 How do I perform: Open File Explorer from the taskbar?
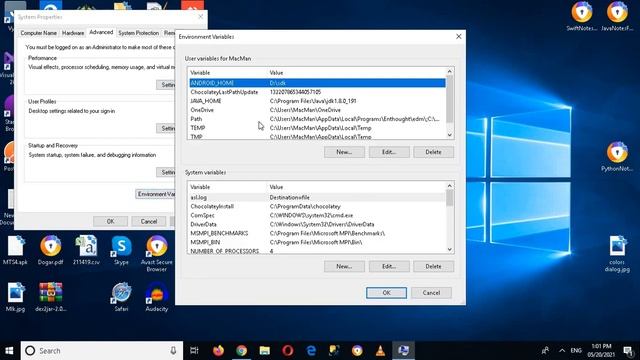(x=264, y=351)
